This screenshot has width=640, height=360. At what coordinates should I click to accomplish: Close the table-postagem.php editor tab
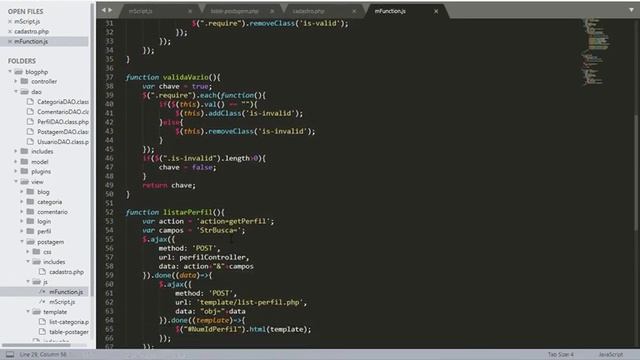pyautogui.click(x=272, y=11)
